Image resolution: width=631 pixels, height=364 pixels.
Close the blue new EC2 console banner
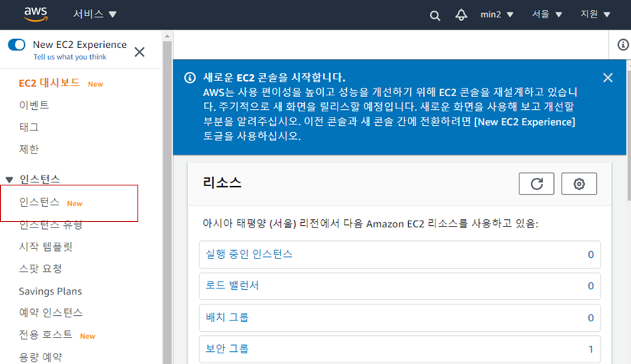[607, 78]
